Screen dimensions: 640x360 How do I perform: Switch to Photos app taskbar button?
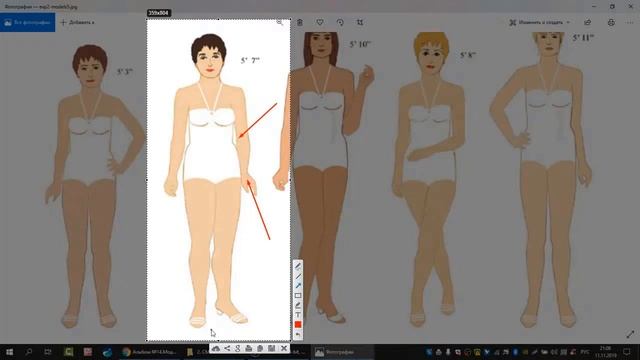point(342,351)
